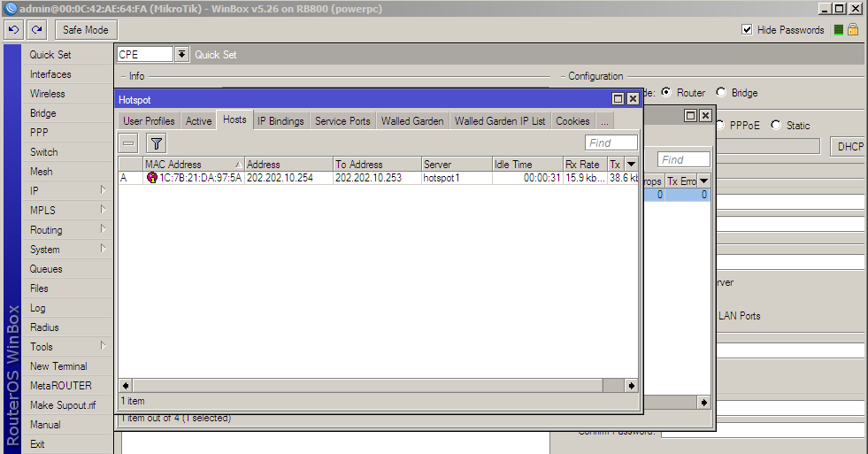Open MetaROUTER menu item
Image resolution: width=868 pixels, height=454 pixels.
67,385
